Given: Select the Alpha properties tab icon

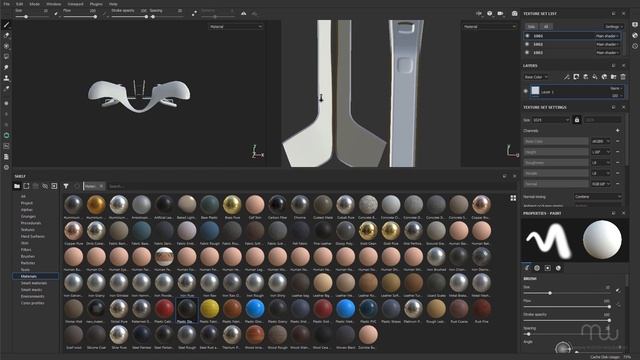Looking at the screenshot, I should [x=537, y=268].
